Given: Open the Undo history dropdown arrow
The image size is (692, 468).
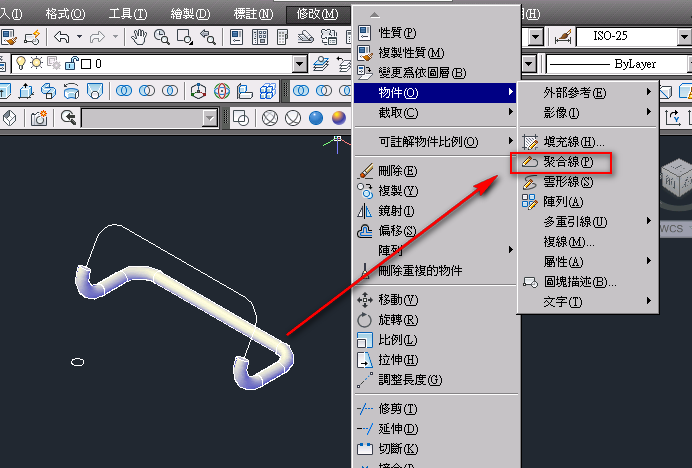Looking at the screenshot, I should pyautogui.click(x=79, y=37).
